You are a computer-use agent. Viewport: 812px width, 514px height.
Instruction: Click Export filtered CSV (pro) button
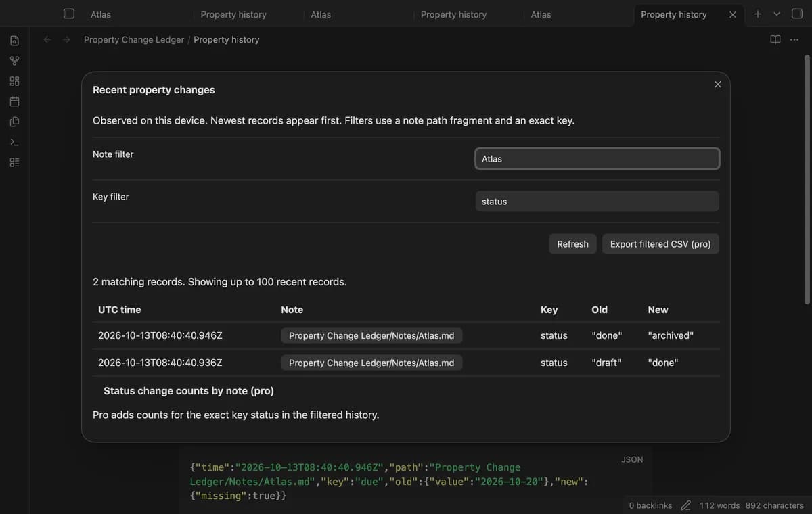660,244
